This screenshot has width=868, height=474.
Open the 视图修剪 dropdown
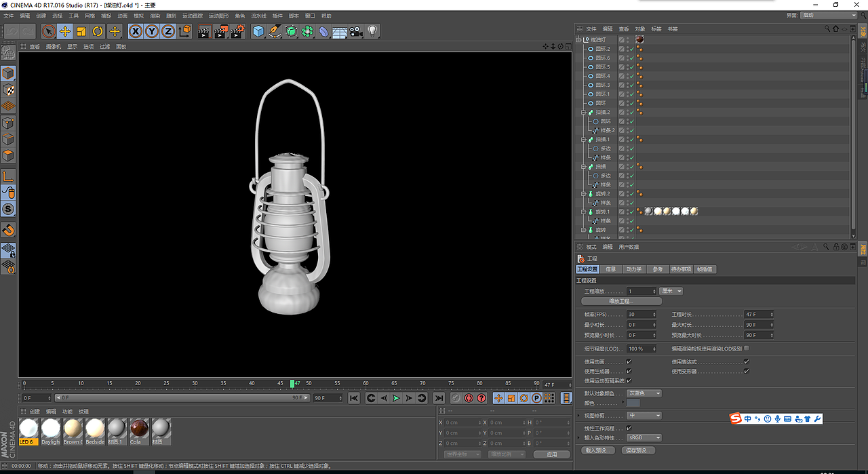[644, 415]
